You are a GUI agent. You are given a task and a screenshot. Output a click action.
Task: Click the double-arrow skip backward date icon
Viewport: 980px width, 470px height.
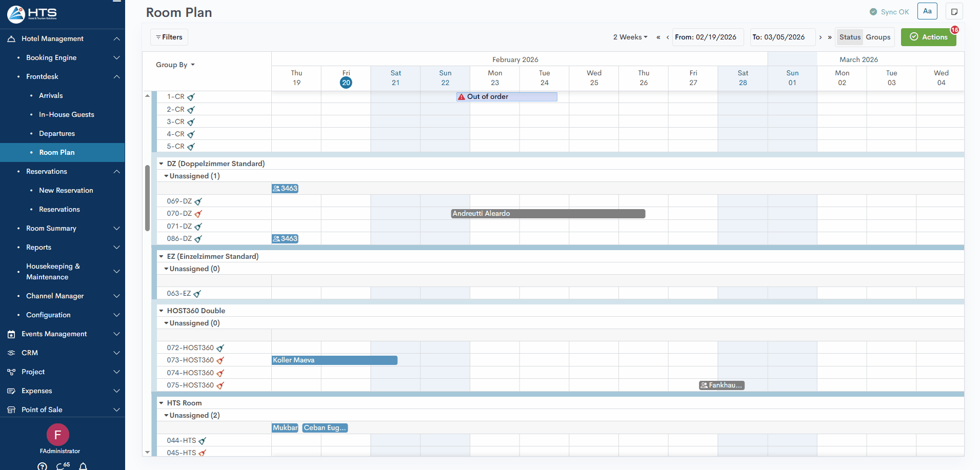pos(658,37)
